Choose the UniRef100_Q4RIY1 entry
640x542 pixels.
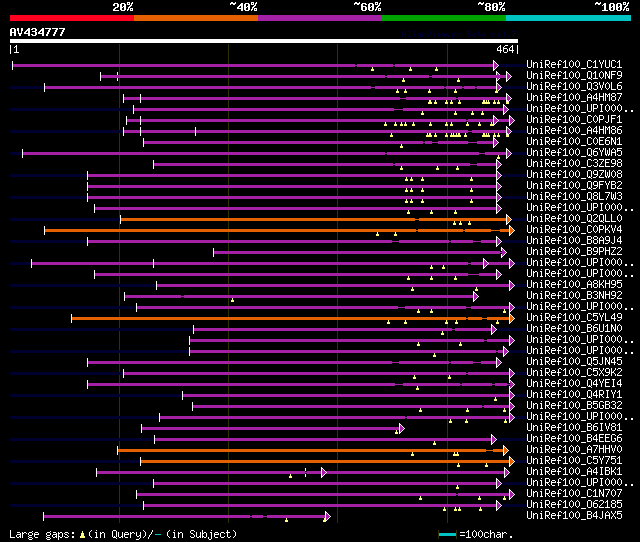click(574, 395)
